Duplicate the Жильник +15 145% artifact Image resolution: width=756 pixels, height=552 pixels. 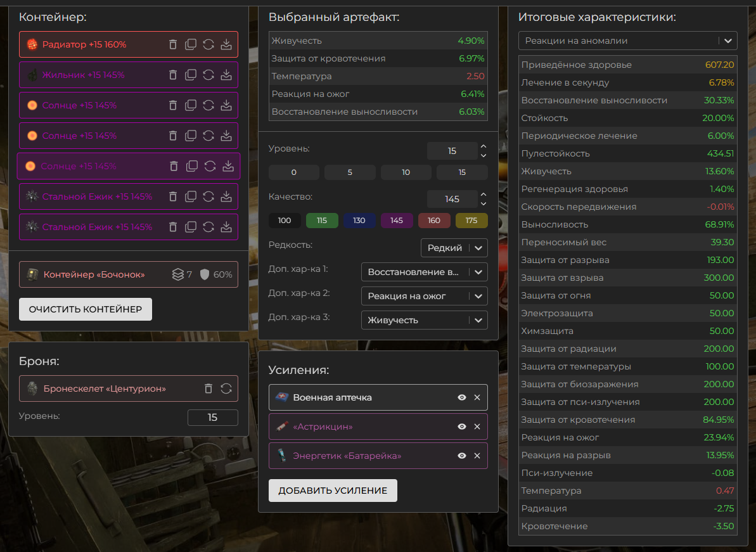pyautogui.click(x=191, y=75)
